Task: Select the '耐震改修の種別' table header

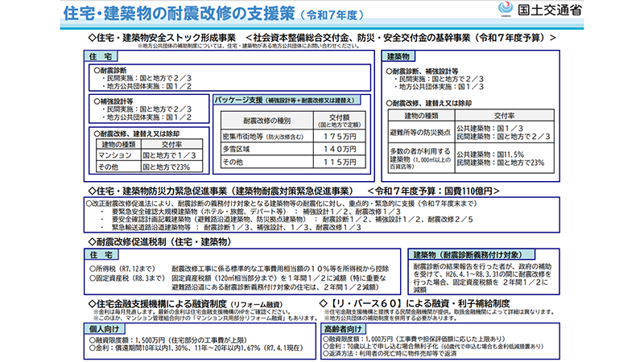Action: tap(267, 121)
